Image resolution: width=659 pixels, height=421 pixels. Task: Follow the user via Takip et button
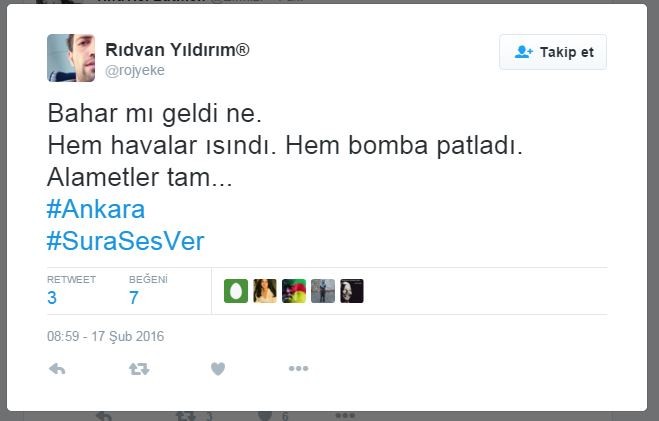tap(553, 52)
